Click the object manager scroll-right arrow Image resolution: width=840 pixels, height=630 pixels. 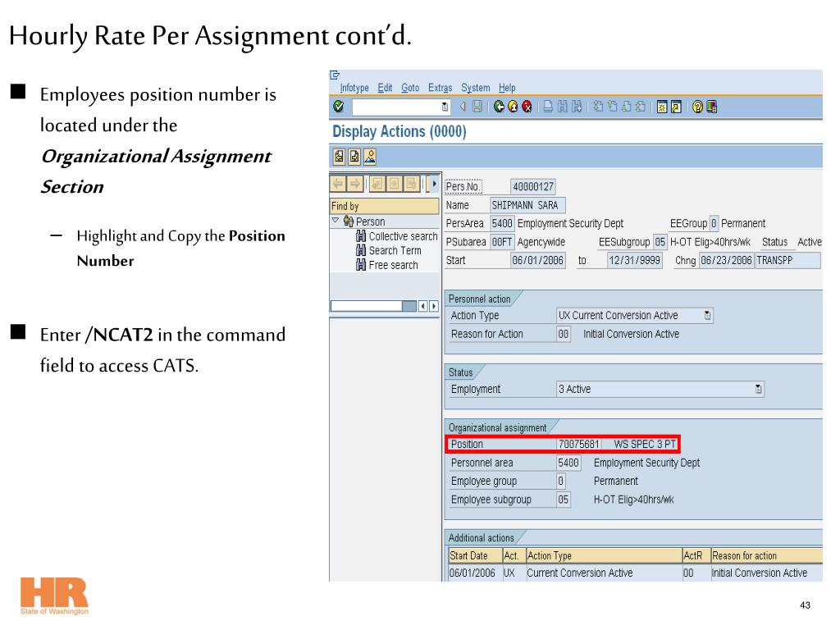433,306
